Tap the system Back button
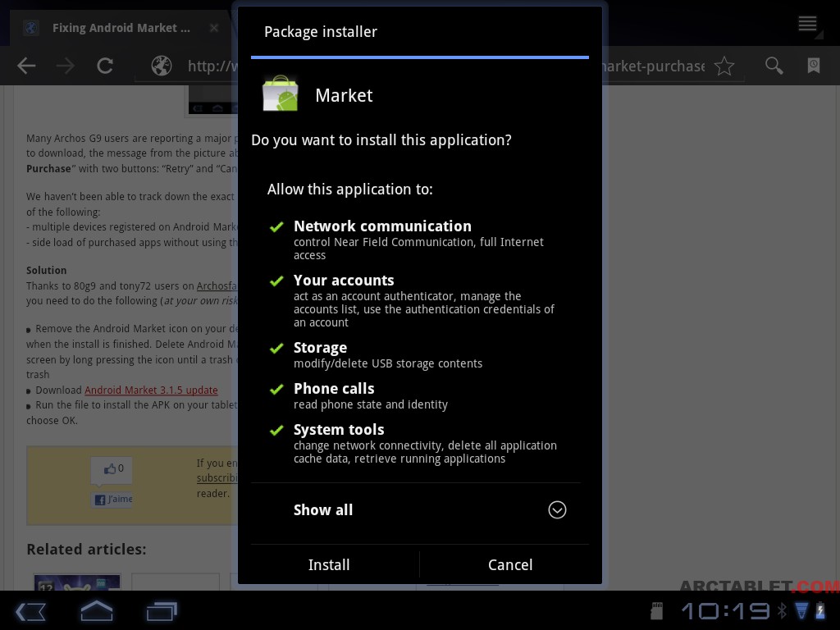Image resolution: width=840 pixels, height=630 pixels. coord(30,611)
